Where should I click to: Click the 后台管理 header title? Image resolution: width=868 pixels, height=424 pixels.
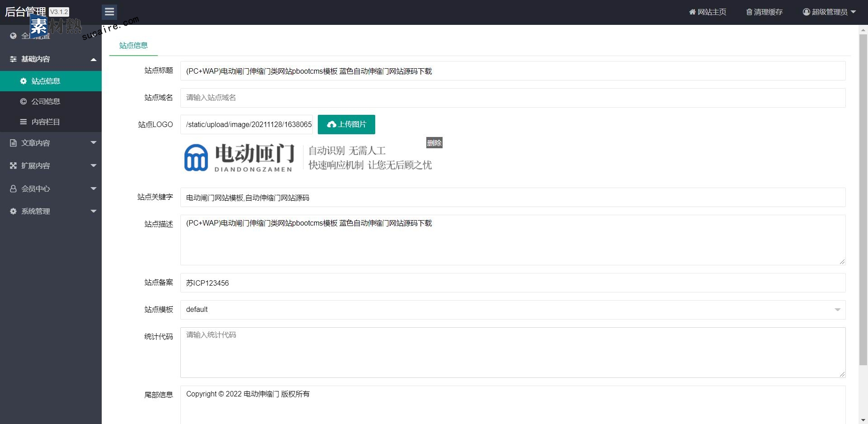(x=25, y=12)
